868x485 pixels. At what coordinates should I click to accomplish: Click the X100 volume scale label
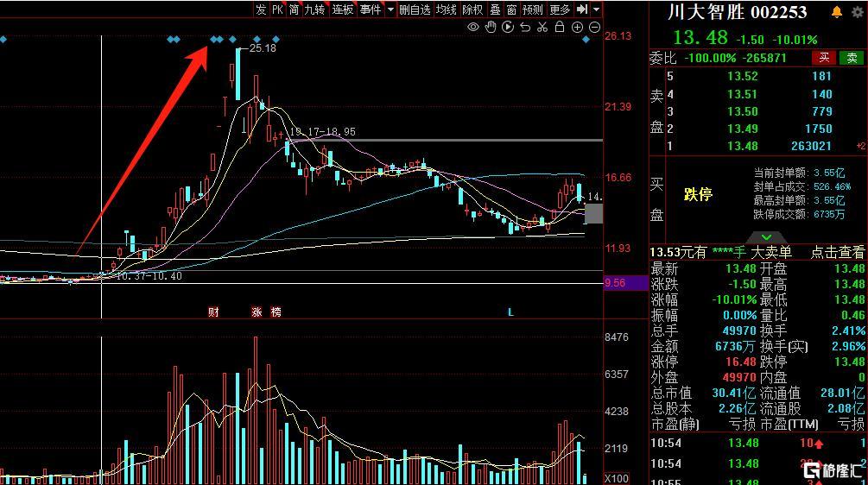[616, 478]
